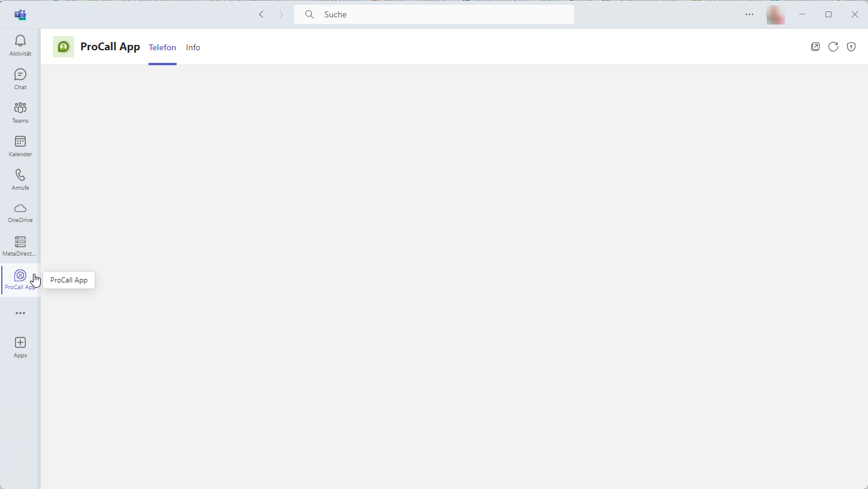
Task: Pop out ProCall App in new window
Action: (815, 47)
